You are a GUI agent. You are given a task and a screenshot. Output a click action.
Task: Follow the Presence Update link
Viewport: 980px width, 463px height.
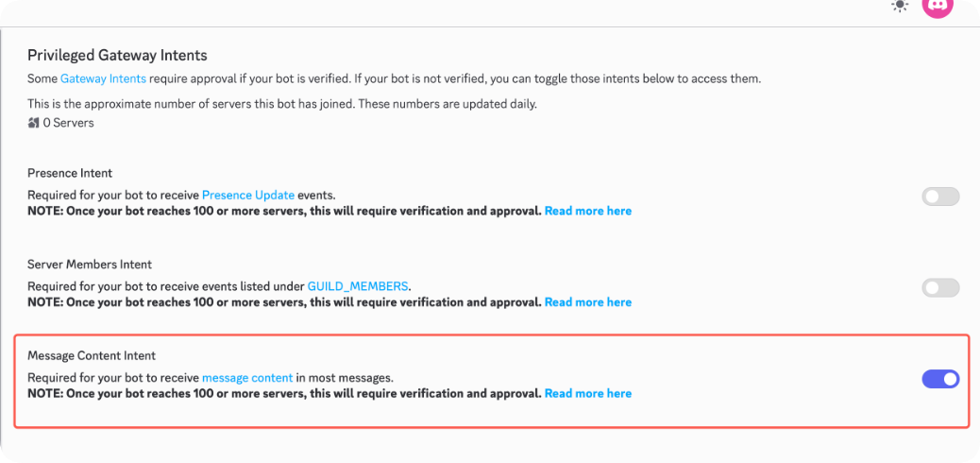tap(248, 195)
